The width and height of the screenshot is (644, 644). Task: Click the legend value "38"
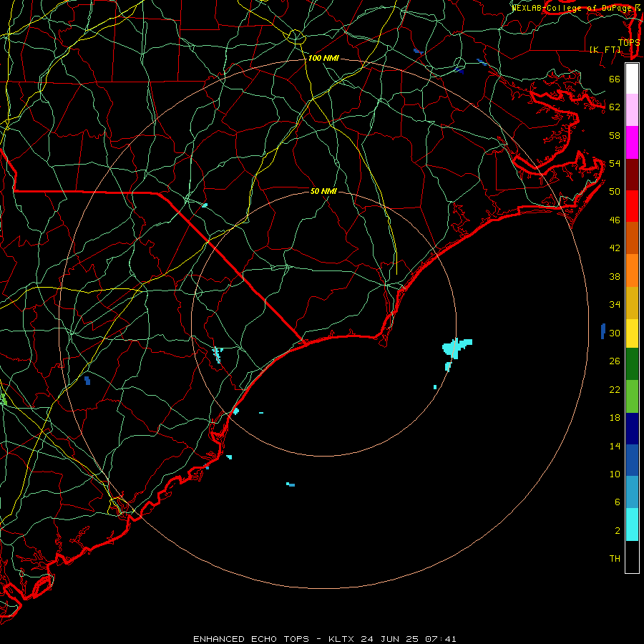(x=615, y=276)
